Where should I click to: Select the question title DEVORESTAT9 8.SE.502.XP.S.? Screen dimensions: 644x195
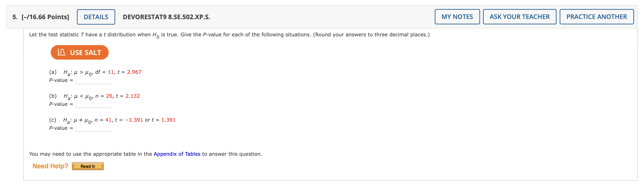click(x=166, y=17)
